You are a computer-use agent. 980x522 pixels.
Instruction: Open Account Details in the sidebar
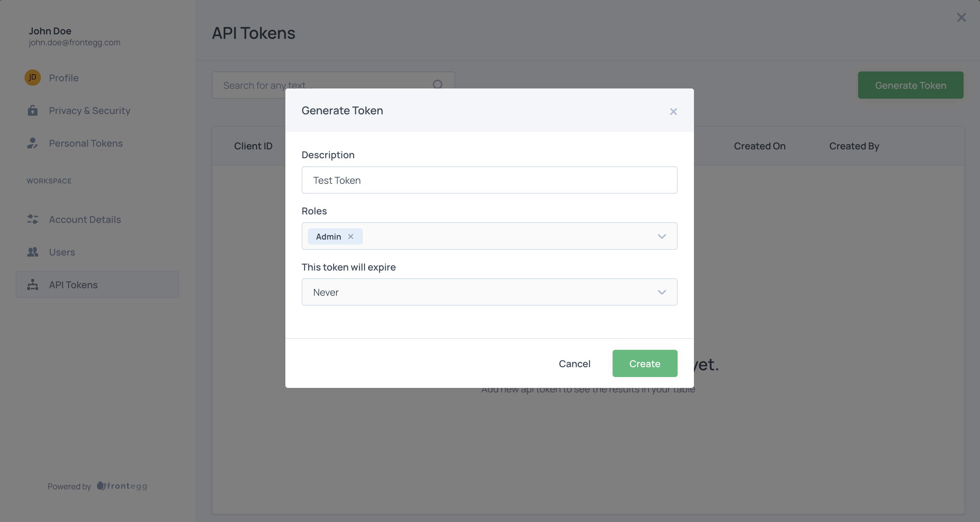85,219
